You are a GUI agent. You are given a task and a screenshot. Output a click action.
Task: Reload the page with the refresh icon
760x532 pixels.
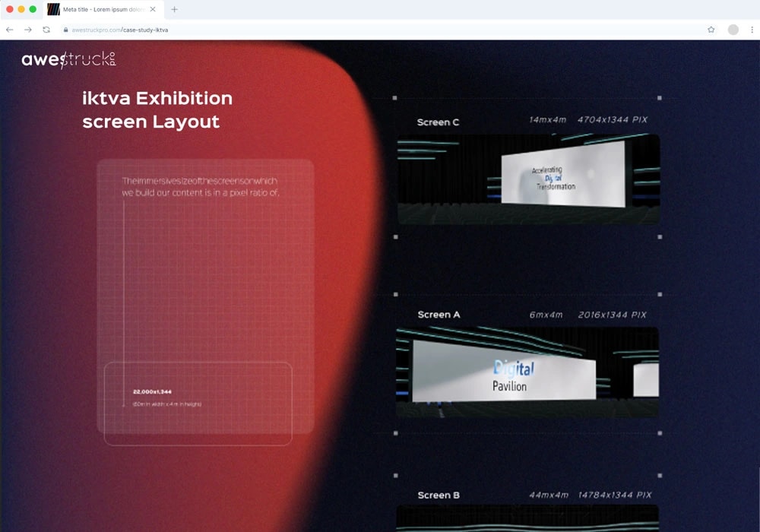click(46, 30)
